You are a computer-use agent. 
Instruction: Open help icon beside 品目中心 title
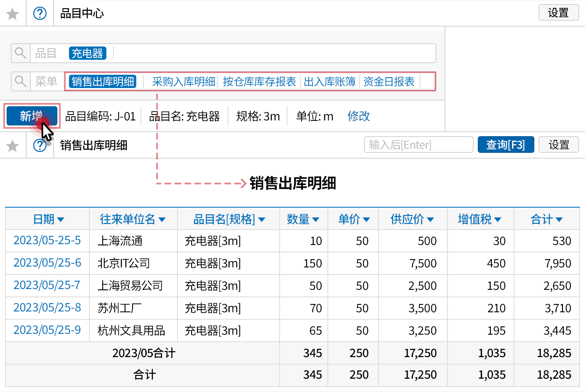(40, 14)
